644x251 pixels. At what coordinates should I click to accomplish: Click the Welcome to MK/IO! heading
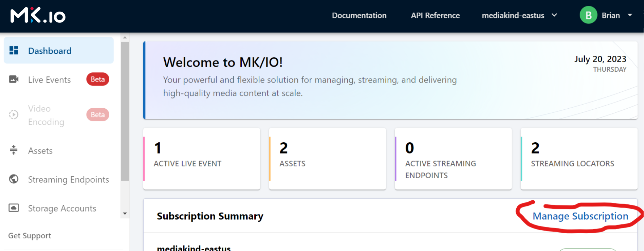tap(223, 62)
